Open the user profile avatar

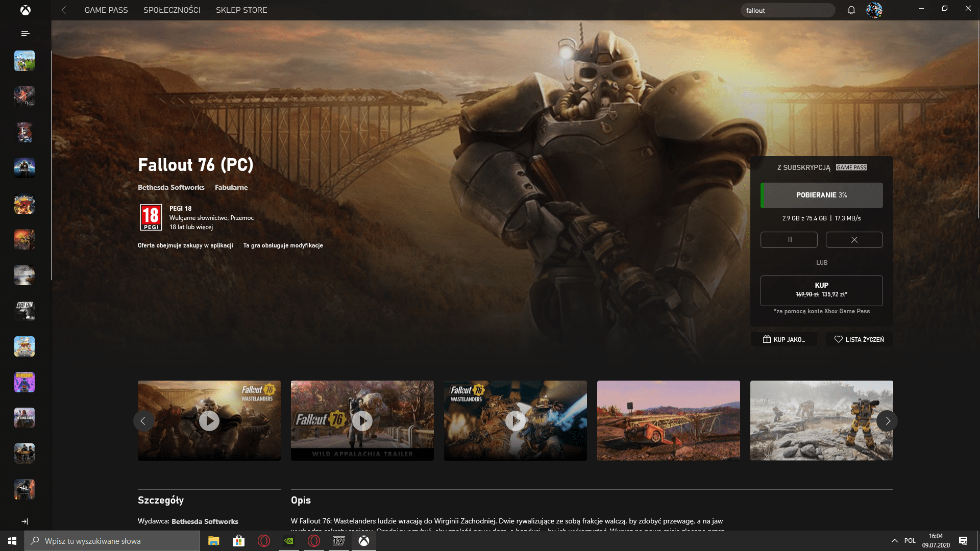(874, 10)
